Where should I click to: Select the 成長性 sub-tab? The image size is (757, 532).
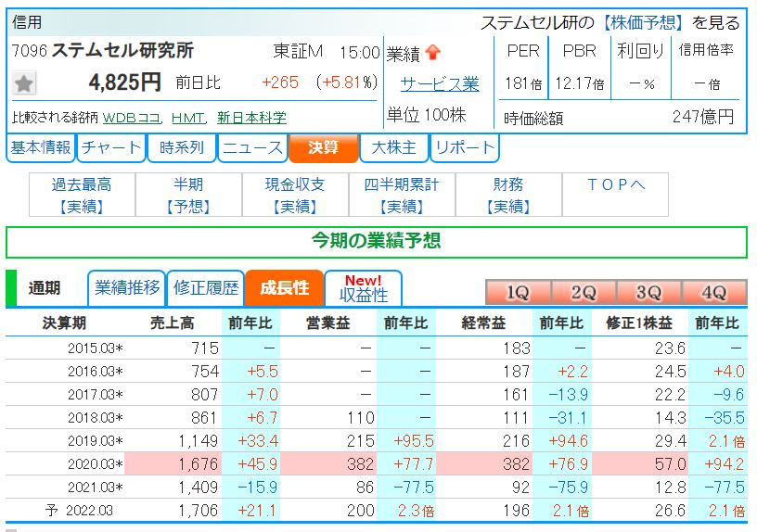(285, 288)
